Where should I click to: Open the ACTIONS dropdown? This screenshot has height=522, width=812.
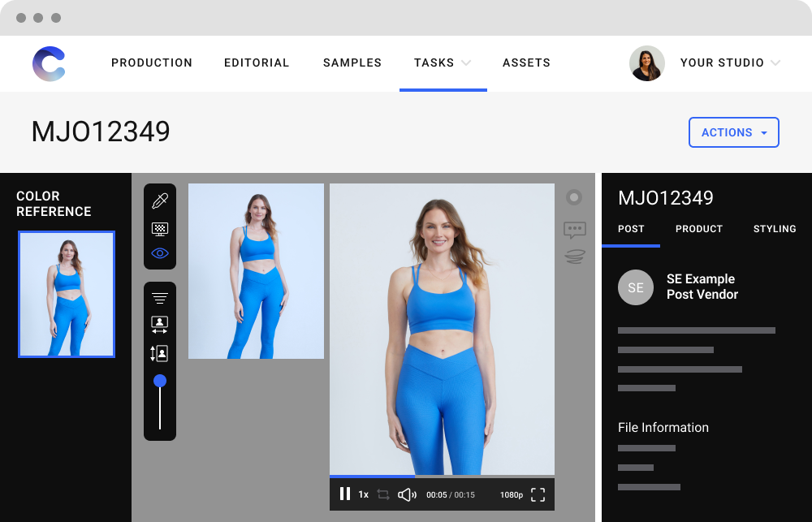[733, 132]
